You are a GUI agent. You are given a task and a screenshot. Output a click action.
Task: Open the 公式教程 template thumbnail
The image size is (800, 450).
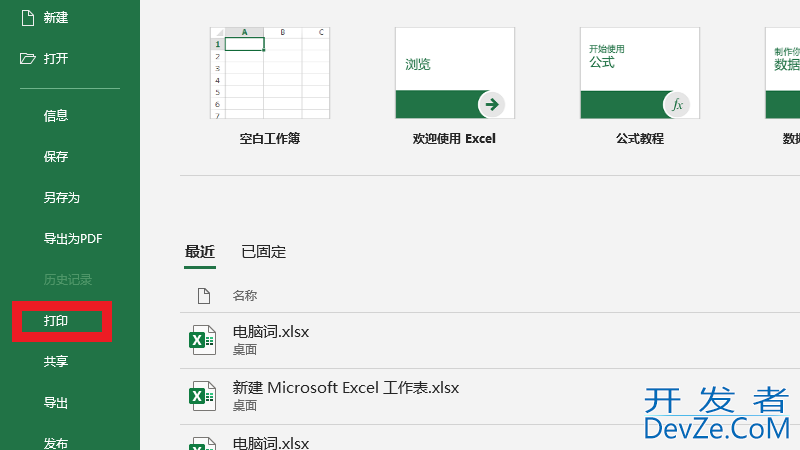pyautogui.click(x=640, y=73)
